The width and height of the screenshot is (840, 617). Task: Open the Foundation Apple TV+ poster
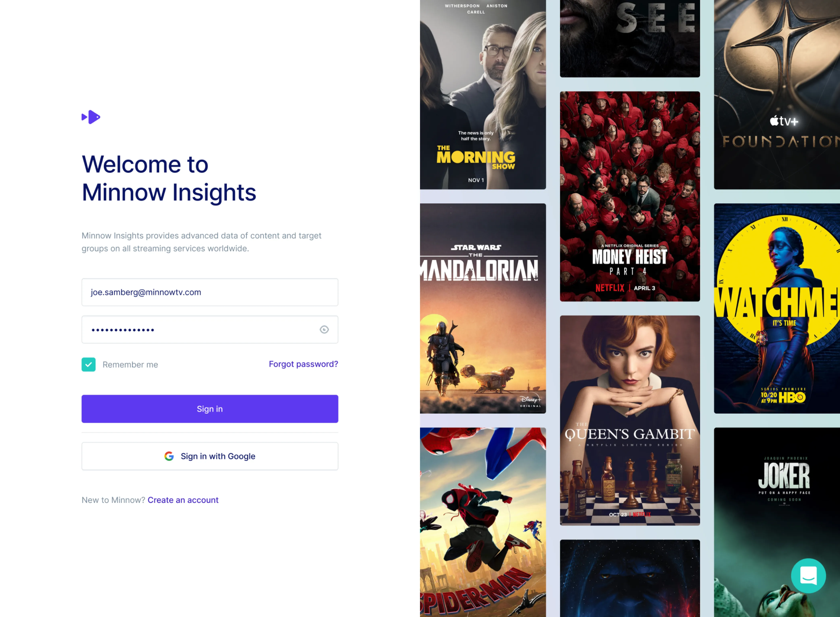777,94
